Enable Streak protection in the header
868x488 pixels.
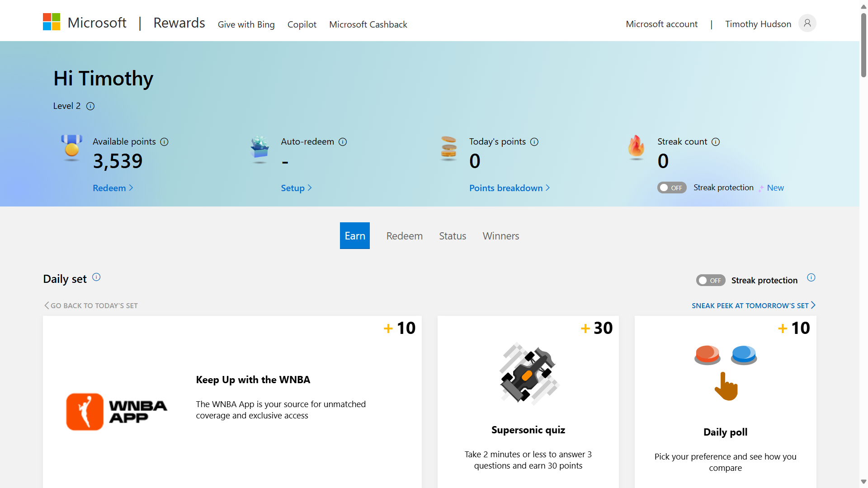[672, 188]
